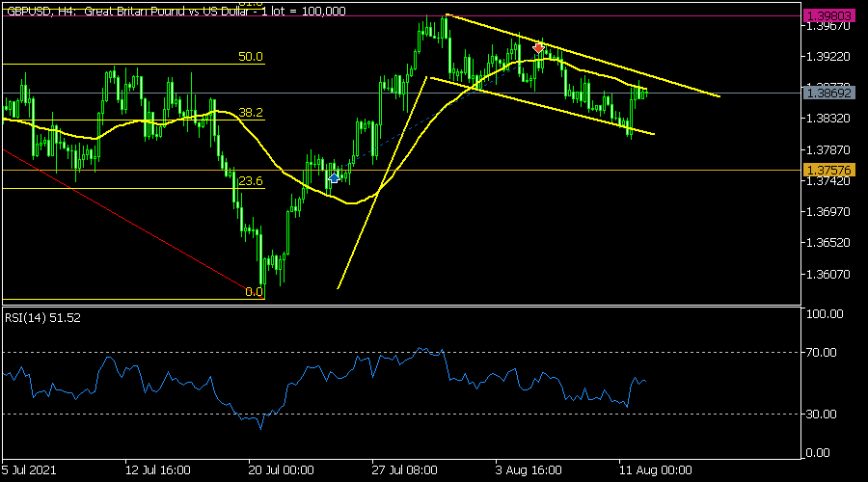Click the 0.0 Fibonacci level label

point(254,292)
